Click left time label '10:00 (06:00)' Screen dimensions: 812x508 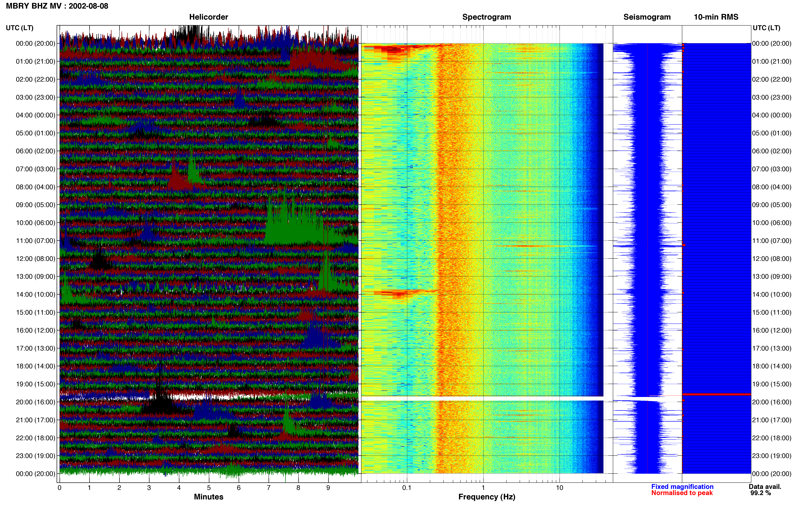click(36, 223)
